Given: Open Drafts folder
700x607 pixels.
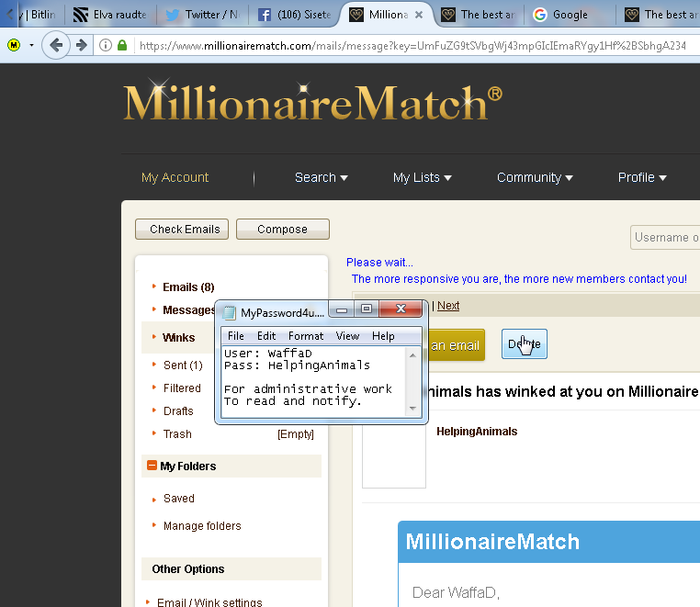Looking at the screenshot, I should click(x=178, y=411).
